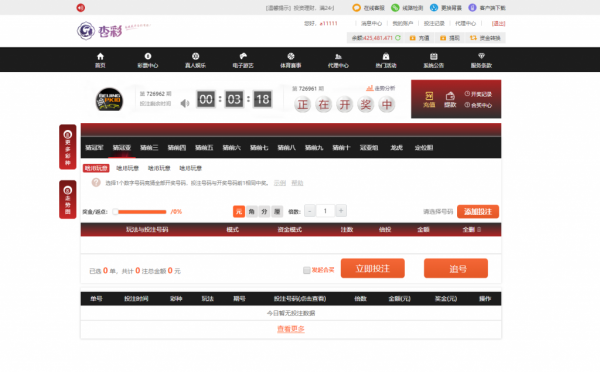Image resolution: width=600 pixels, height=372 pixels.
Task: Click the 立即投注 button
Action: [x=373, y=268]
